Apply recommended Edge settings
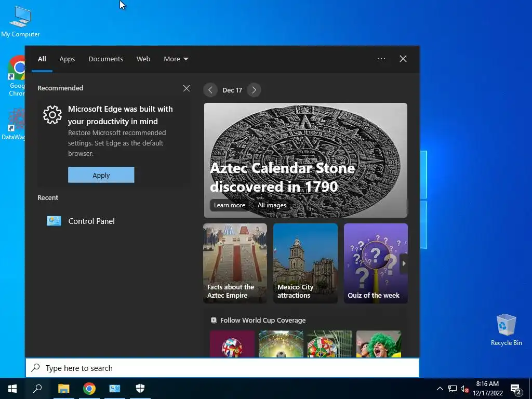 (101, 175)
